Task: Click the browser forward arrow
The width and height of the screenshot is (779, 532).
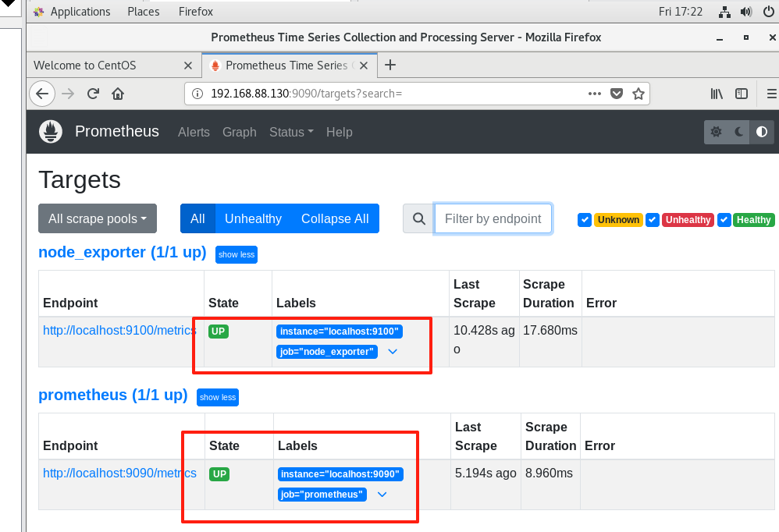Action: click(68, 94)
